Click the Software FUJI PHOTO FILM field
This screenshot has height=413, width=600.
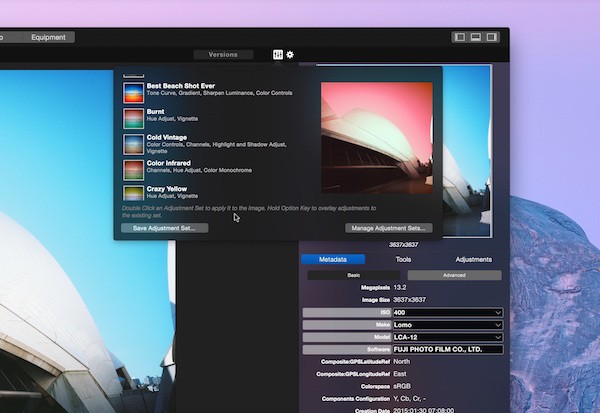pyautogui.click(x=448, y=349)
